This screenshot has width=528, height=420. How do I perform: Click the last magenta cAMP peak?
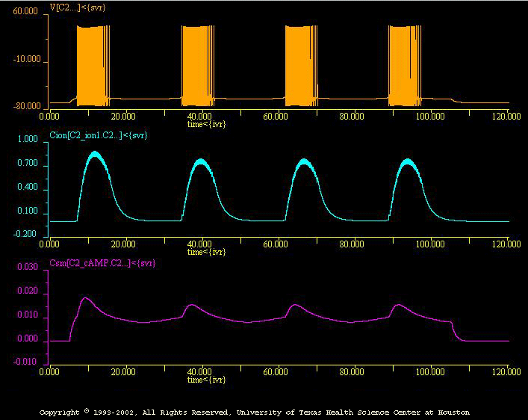click(398, 305)
